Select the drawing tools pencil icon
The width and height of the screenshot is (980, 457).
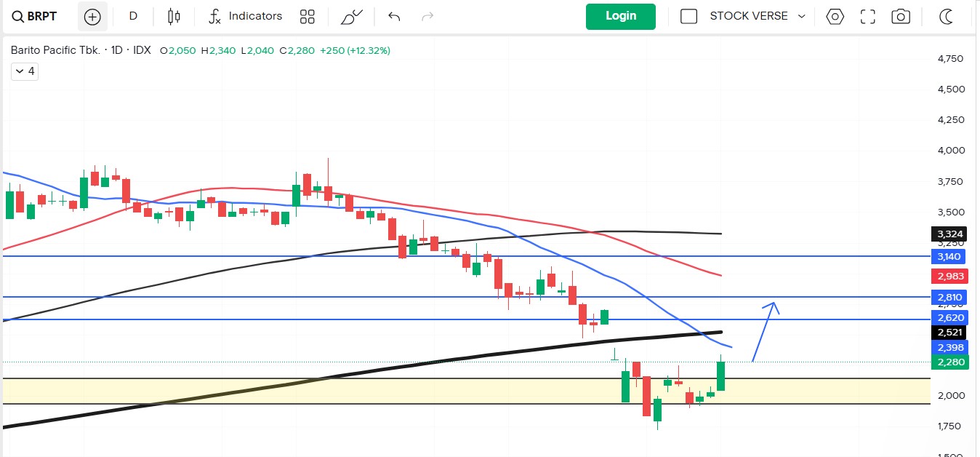click(351, 17)
